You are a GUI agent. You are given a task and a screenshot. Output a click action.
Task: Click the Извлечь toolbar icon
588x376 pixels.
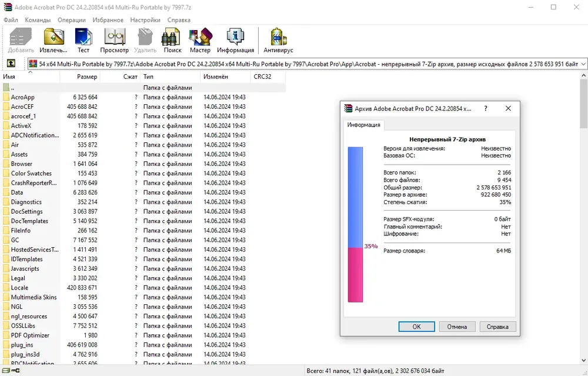[54, 36]
